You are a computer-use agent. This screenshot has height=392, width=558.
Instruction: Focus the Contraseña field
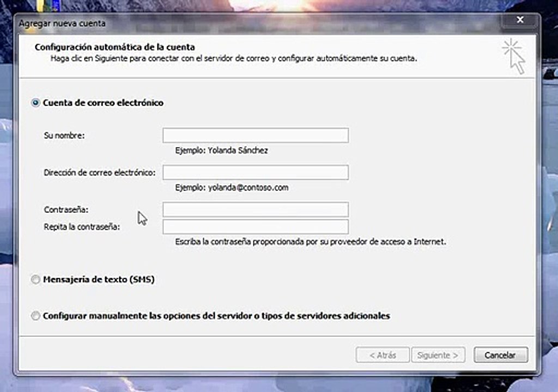coord(256,210)
